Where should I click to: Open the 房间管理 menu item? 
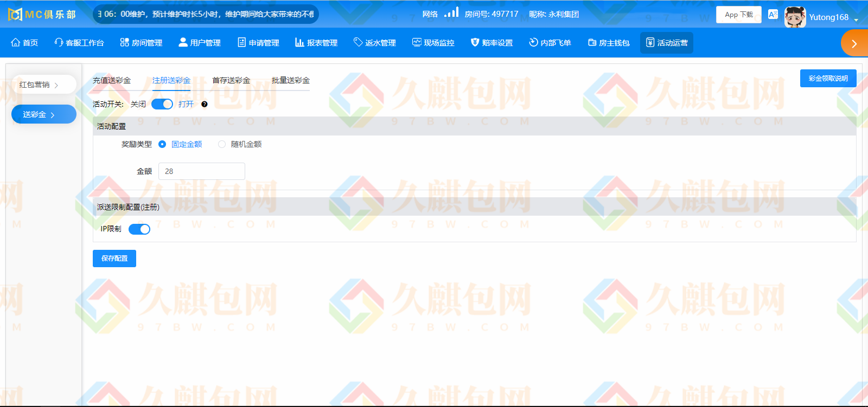(x=141, y=43)
